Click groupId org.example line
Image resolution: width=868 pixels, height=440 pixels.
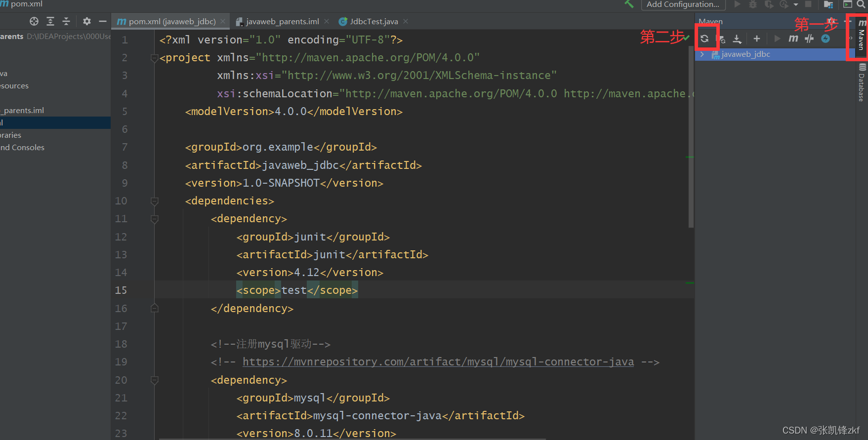281,147
